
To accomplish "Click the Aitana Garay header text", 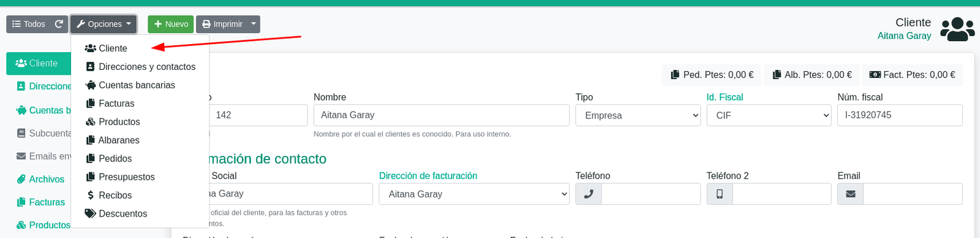I will (x=904, y=36).
